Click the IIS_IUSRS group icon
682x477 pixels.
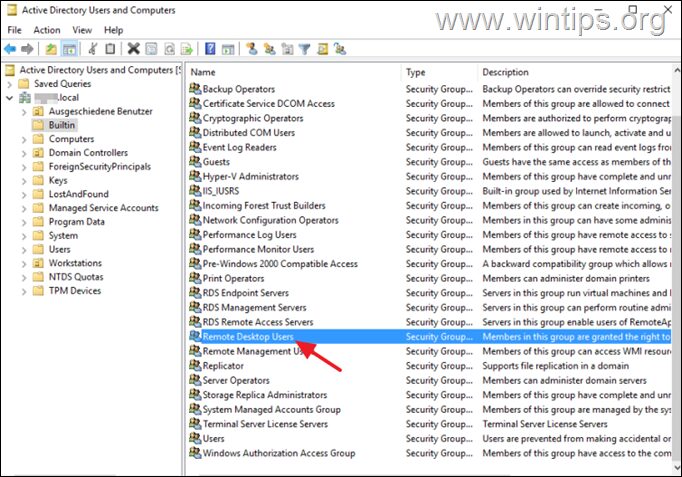(195, 190)
